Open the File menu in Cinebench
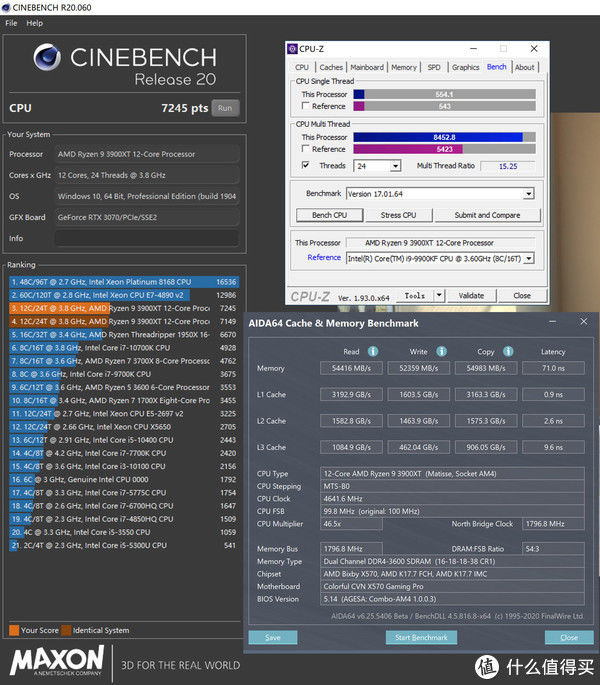600x685 pixels. tap(11, 23)
